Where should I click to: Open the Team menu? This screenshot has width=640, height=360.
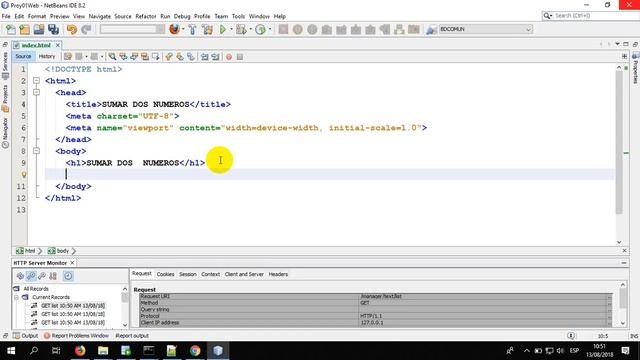click(221, 16)
